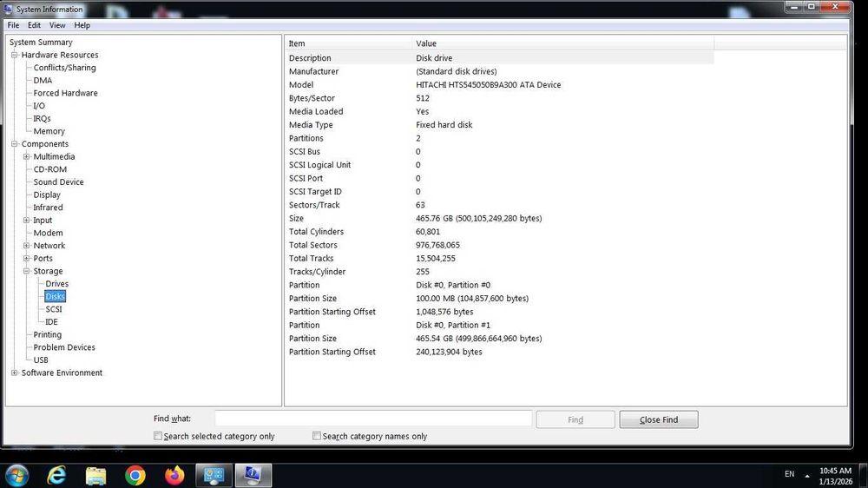Click the Total Tracks value 15,504,255
868x488 pixels.
[x=436, y=258]
